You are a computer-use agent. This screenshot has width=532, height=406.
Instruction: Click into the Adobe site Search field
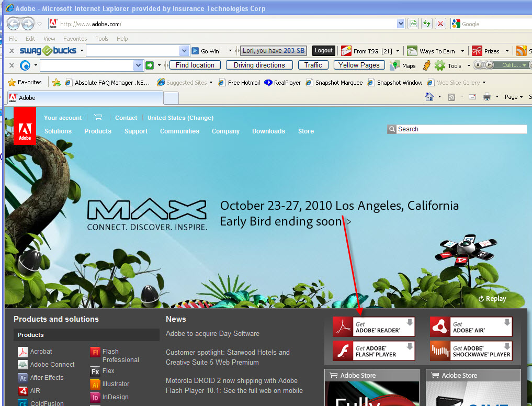point(461,129)
